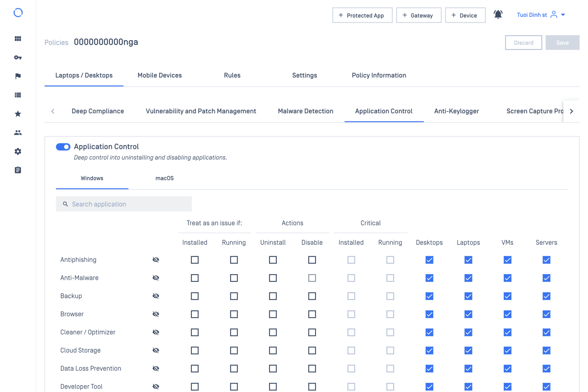Check Installed issue box for Antiphishing
This screenshot has height=392, width=588.
(x=195, y=260)
